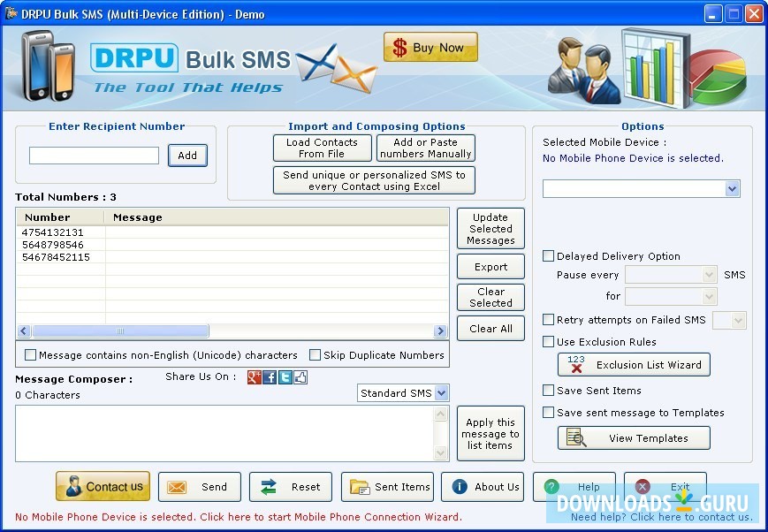The image size is (768, 532).
Task: Click the Exit button
Action: 665,487
